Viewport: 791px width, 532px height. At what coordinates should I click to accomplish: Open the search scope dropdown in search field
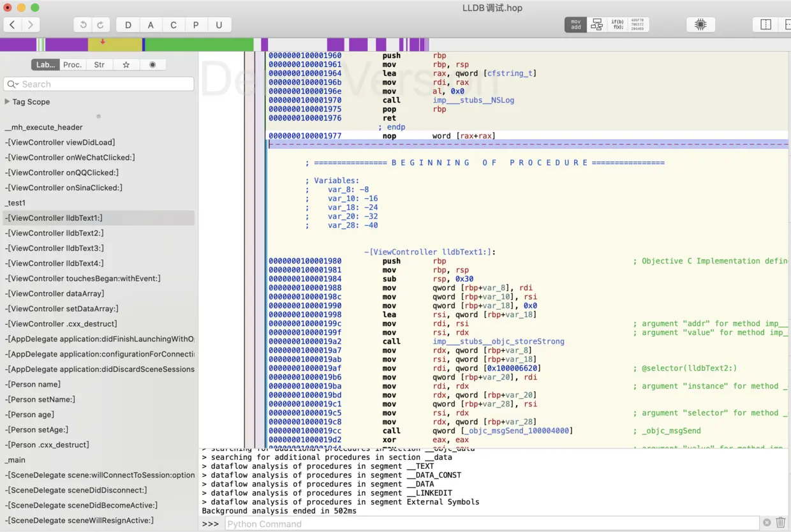[13, 84]
